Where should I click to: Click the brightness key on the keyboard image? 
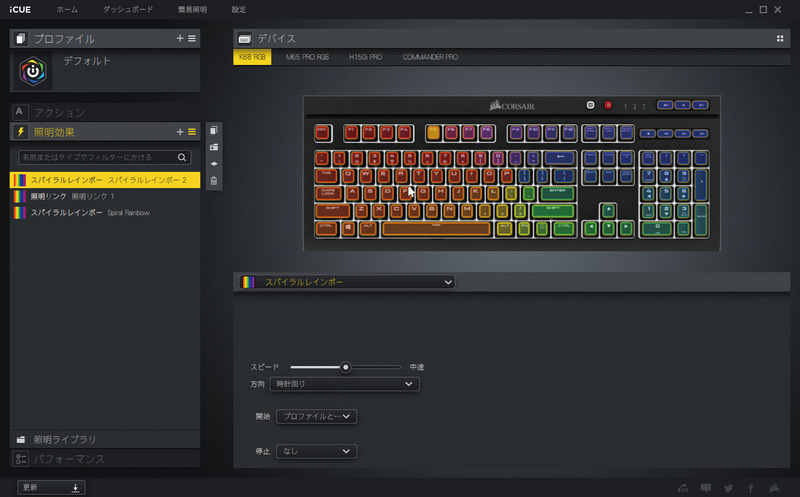(590, 105)
